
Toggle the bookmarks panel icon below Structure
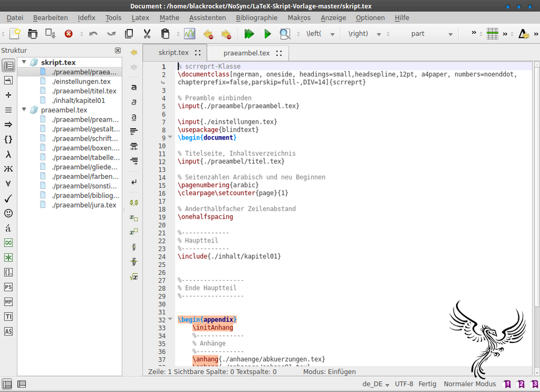point(8,80)
